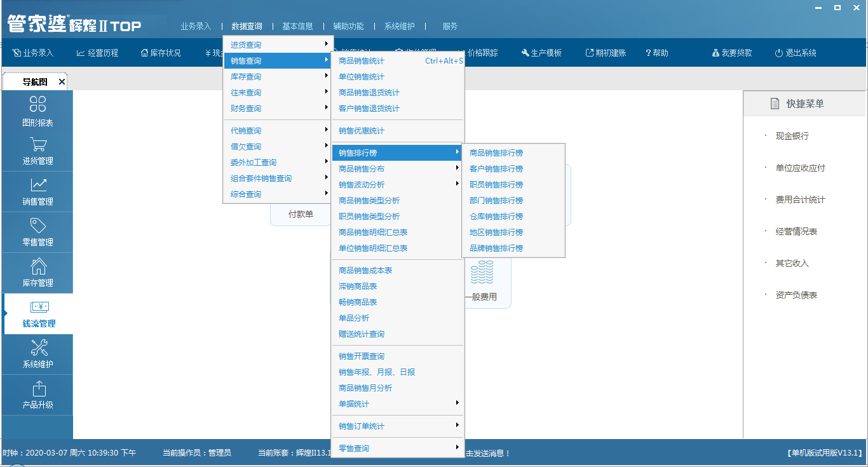Click the 系统维护 wrench icon
The image size is (868, 467).
coord(39,348)
